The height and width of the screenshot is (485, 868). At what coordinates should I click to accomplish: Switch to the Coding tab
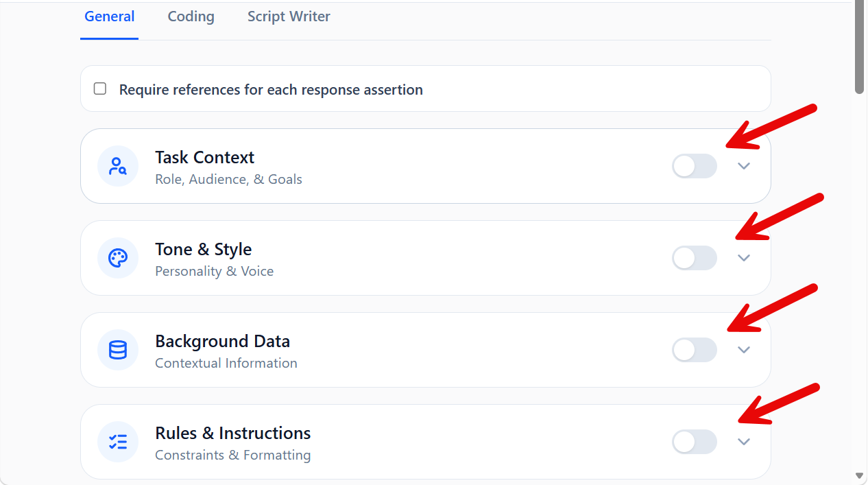tap(191, 16)
